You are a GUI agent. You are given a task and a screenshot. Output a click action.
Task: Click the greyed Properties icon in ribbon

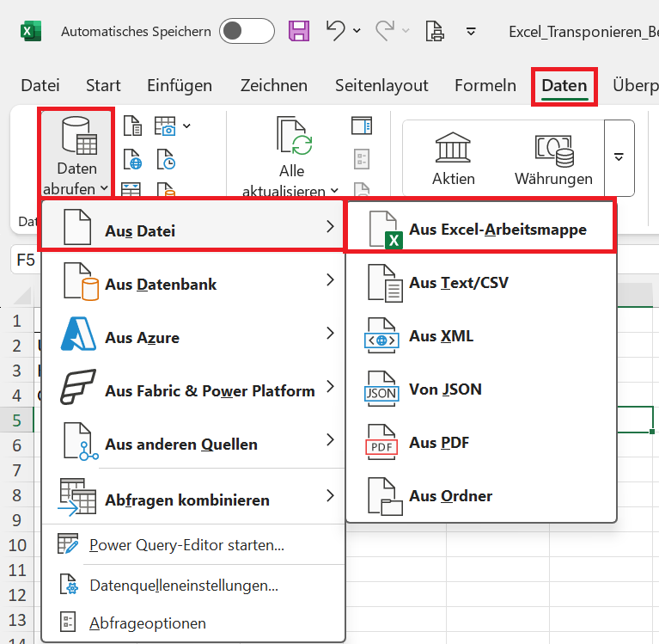[362, 159]
